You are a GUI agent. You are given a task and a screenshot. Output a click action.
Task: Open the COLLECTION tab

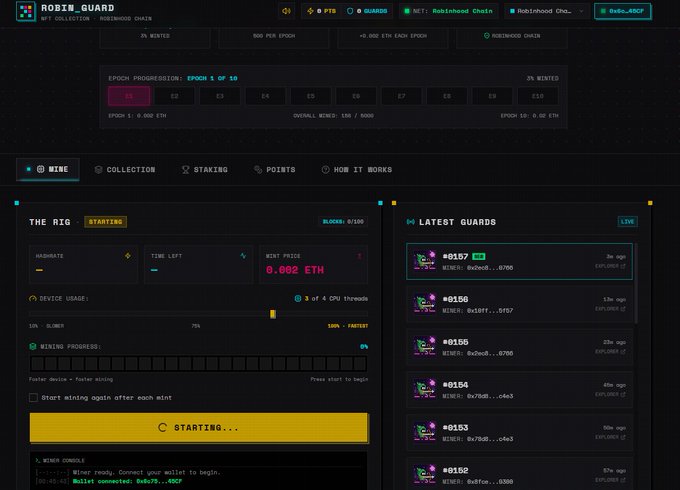coord(125,170)
